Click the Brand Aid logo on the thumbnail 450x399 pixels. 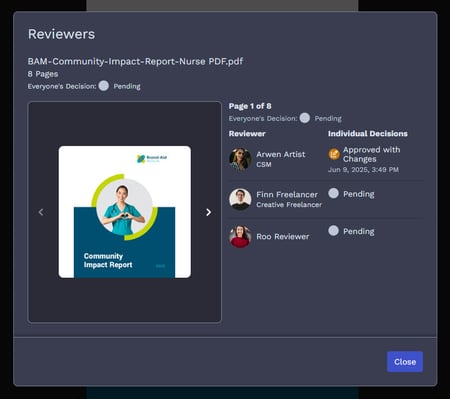pos(152,159)
